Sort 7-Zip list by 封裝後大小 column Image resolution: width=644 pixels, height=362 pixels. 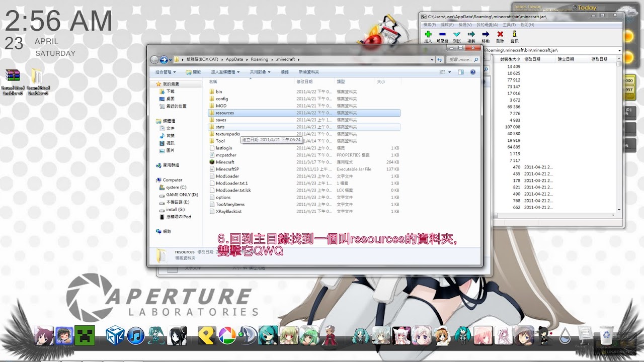(511, 59)
